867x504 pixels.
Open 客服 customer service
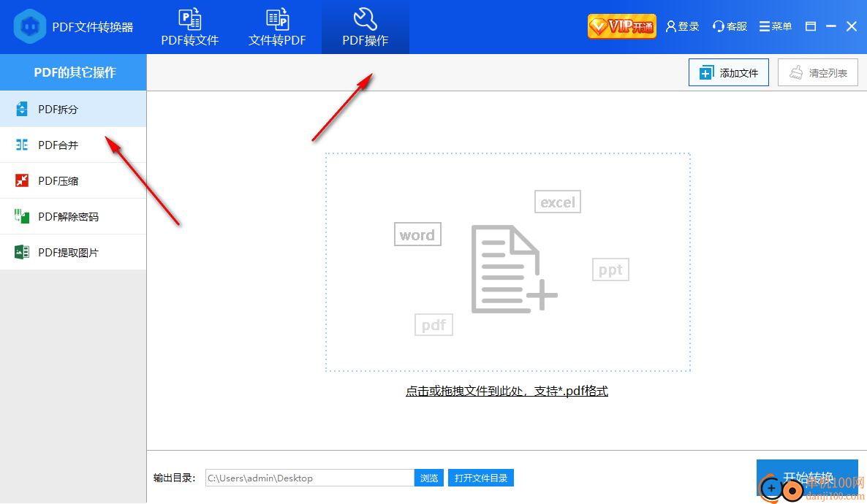(x=730, y=26)
